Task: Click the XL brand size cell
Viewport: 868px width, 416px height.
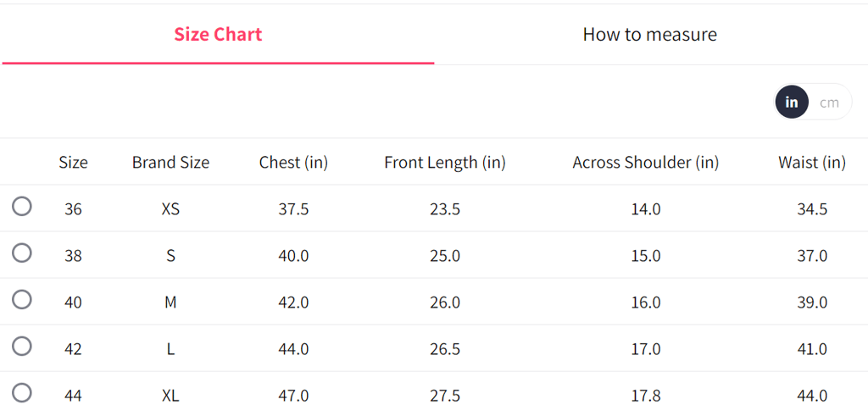Action: click(x=170, y=396)
